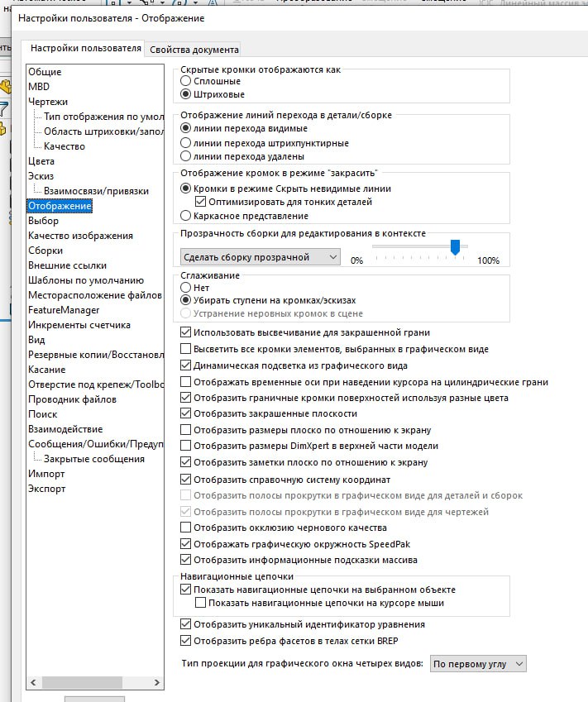Toggle Отобразить заметки плоско checkbox
The image size is (588, 702).
(x=185, y=462)
